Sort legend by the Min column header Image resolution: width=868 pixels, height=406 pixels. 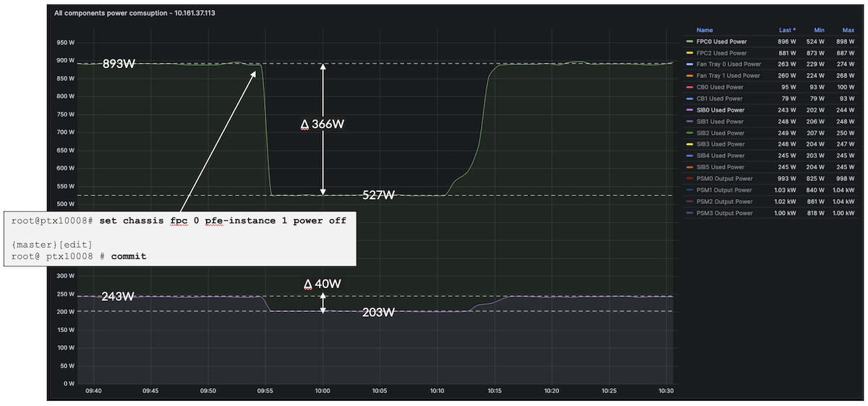(818, 30)
